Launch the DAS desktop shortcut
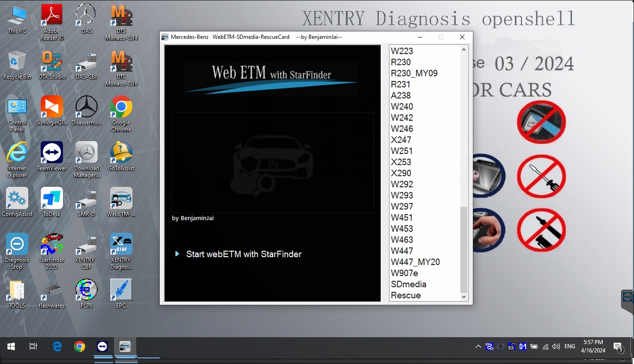Viewport: 634px width, 364px height. [x=86, y=19]
